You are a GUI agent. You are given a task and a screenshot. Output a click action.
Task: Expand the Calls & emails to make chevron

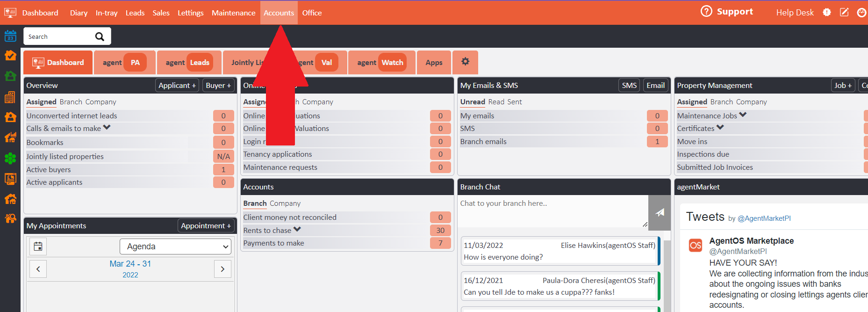(x=107, y=128)
